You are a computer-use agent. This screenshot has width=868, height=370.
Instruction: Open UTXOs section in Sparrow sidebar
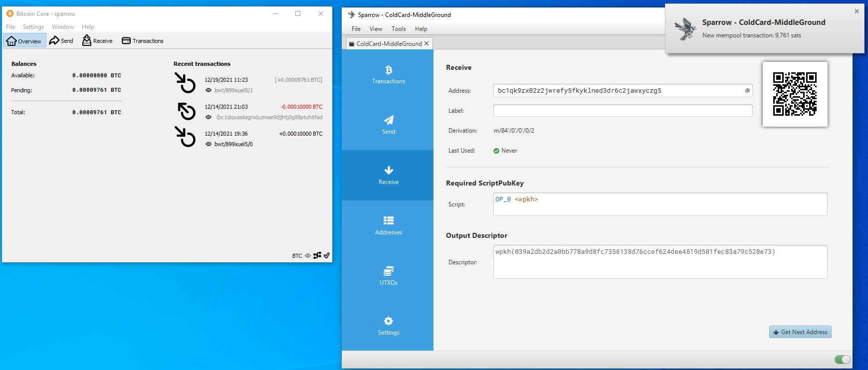(x=388, y=276)
